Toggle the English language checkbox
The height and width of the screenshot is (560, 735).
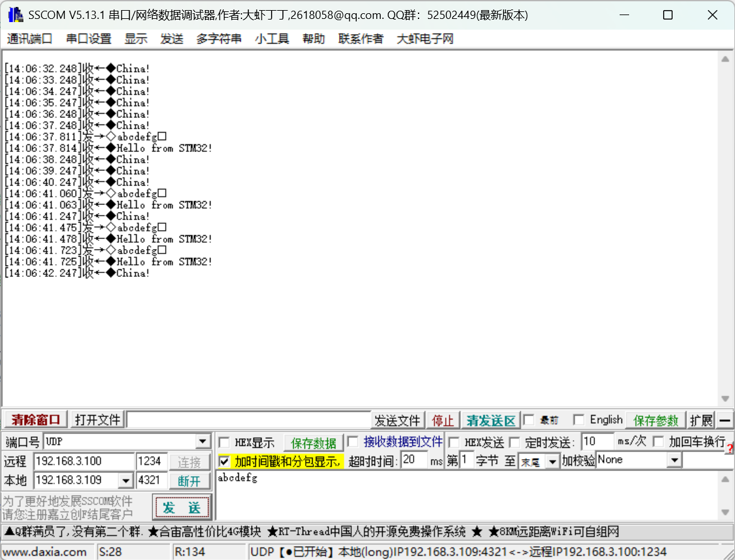pyautogui.click(x=579, y=420)
